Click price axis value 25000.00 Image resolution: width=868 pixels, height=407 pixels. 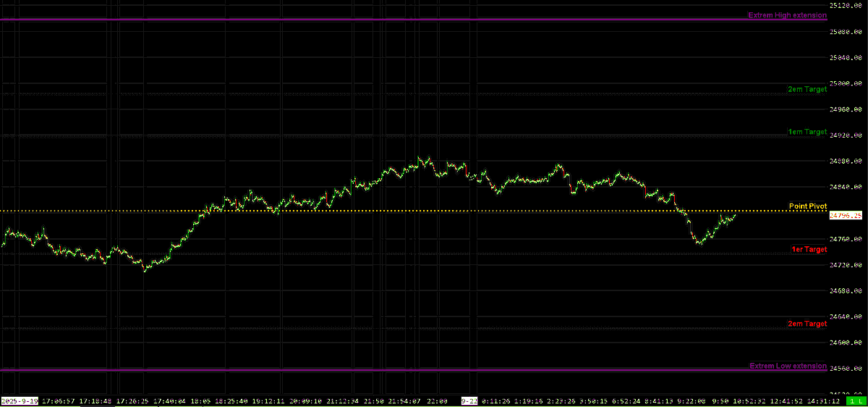(x=846, y=84)
